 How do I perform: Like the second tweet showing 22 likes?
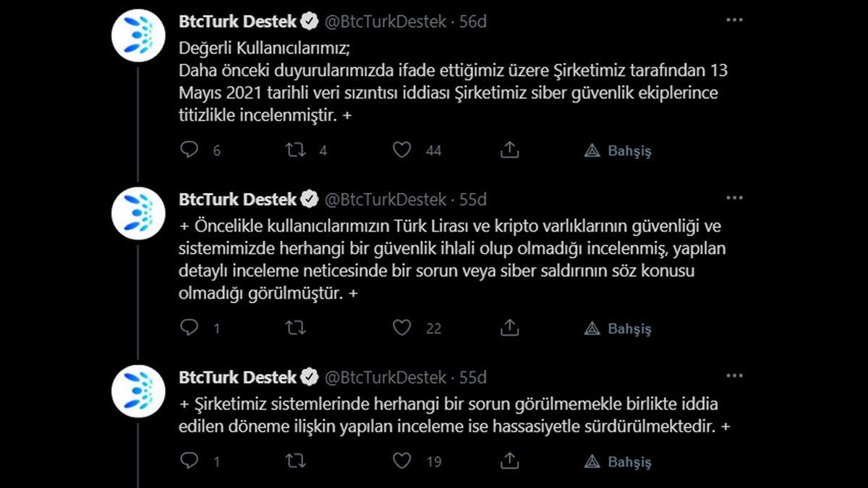click(401, 327)
